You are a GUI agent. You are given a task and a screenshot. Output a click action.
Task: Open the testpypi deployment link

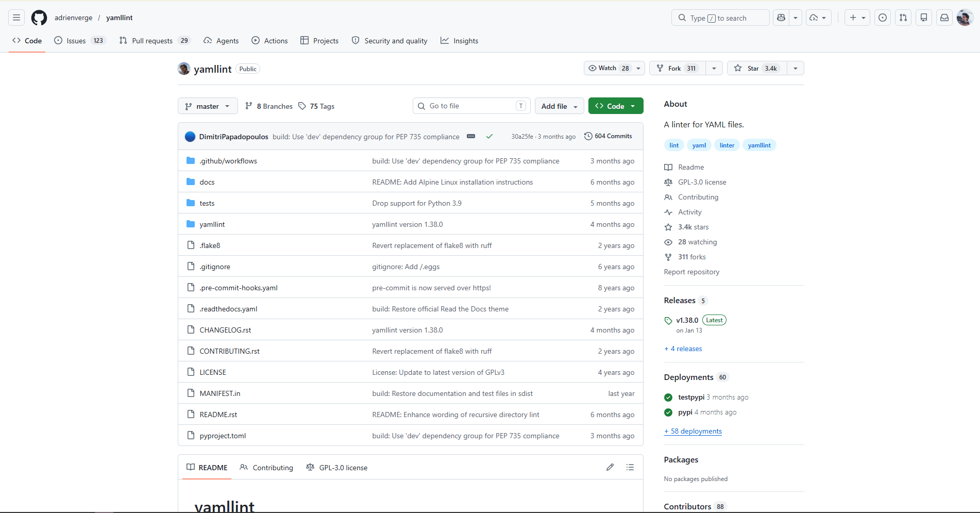point(691,397)
